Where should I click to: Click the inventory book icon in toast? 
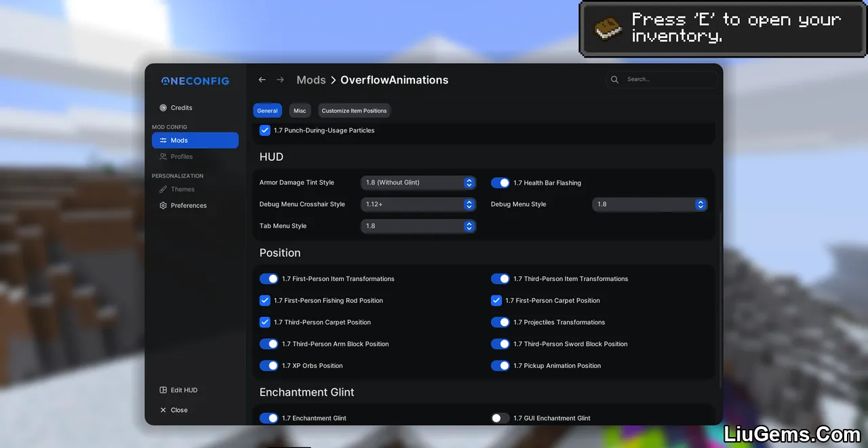(608, 29)
